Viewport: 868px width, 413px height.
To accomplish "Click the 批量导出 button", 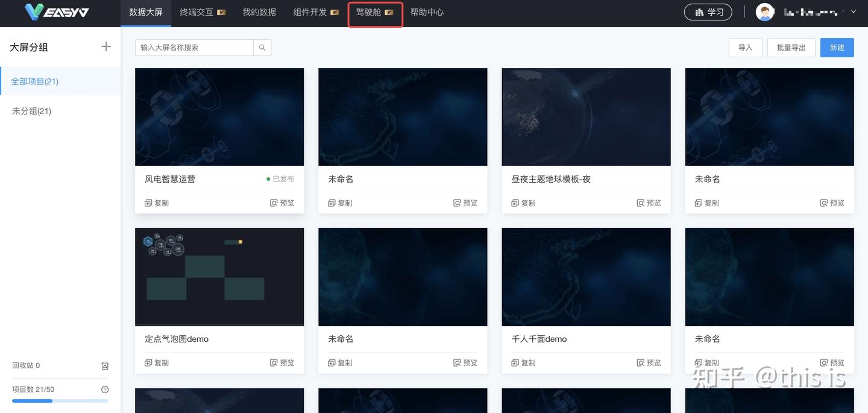I will [x=791, y=47].
